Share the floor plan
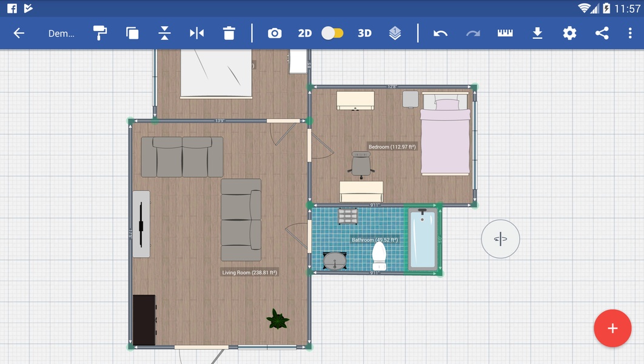This screenshot has height=364, width=644. tap(602, 33)
